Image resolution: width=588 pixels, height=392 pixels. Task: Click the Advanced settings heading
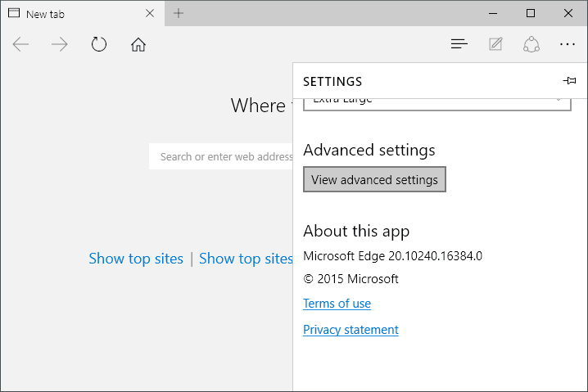click(x=369, y=150)
